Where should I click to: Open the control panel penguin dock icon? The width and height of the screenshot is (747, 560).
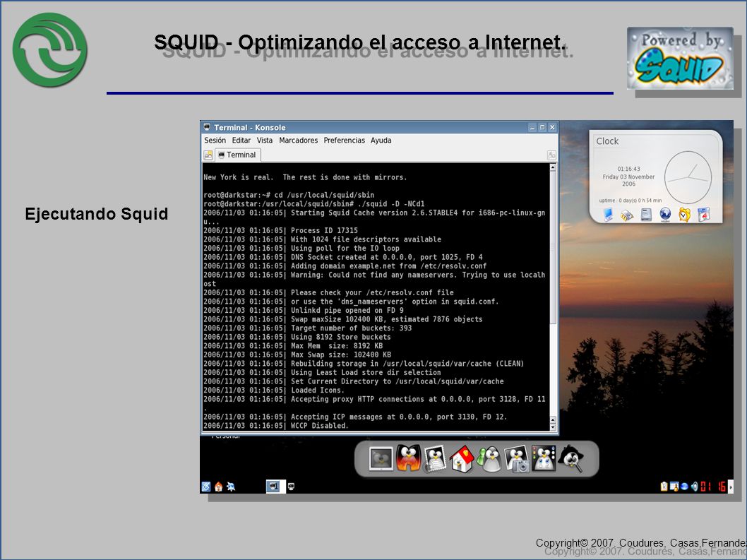pos(544,458)
